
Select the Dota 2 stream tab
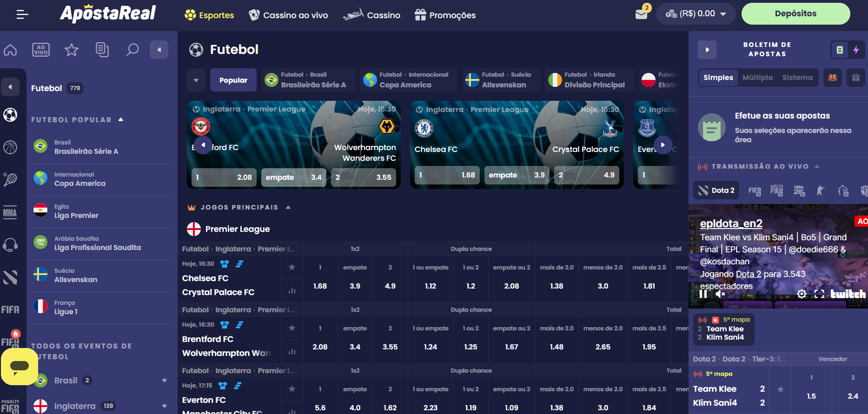pyautogui.click(x=716, y=190)
